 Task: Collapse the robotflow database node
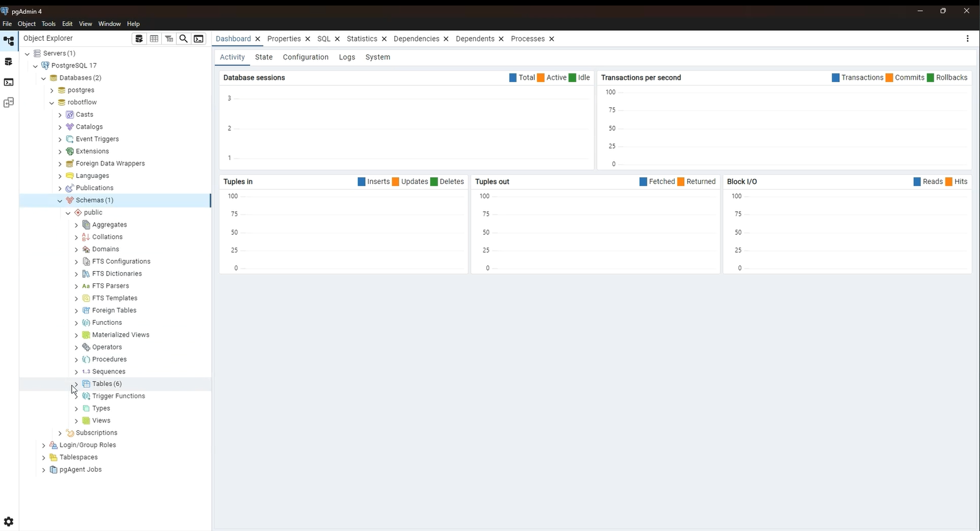[x=52, y=102]
